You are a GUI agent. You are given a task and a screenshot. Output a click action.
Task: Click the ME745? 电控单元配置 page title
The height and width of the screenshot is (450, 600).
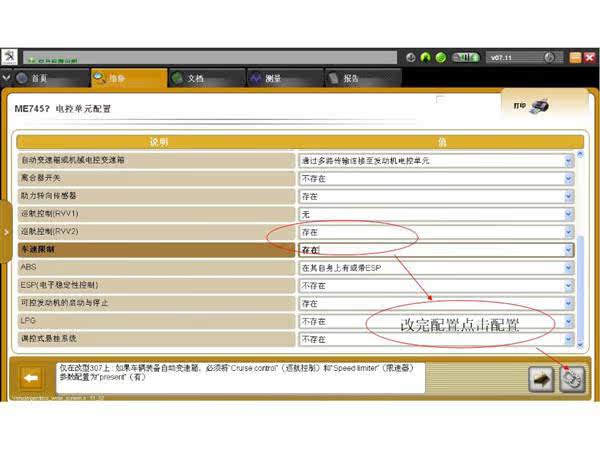pyautogui.click(x=63, y=109)
